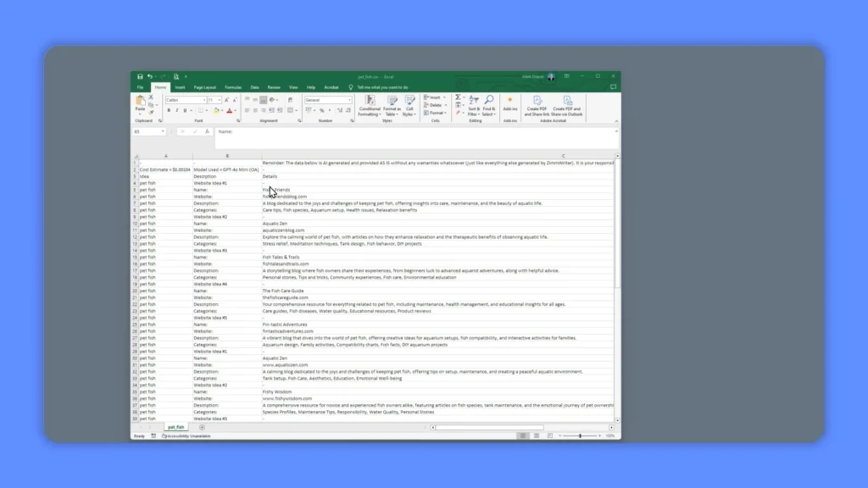Toggle bold formatting
This screenshot has width=868, height=488.
click(169, 110)
